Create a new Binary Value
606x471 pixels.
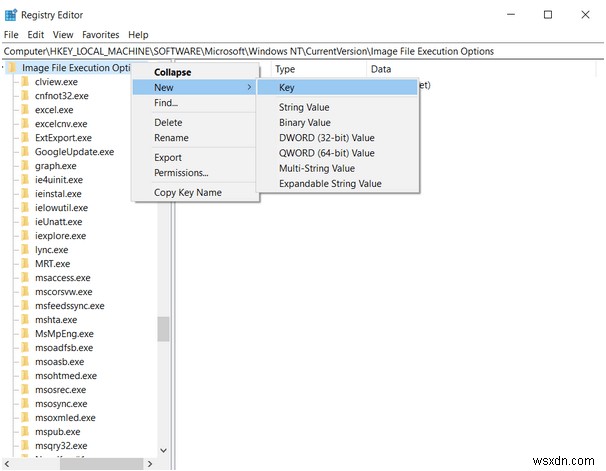coord(305,122)
